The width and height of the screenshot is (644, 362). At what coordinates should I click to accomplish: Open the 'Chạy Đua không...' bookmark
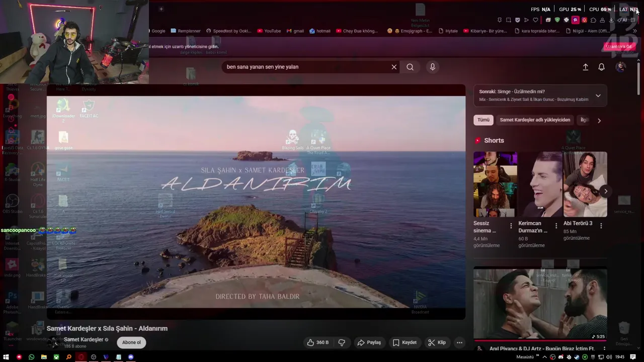pyautogui.click(x=356, y=31)
